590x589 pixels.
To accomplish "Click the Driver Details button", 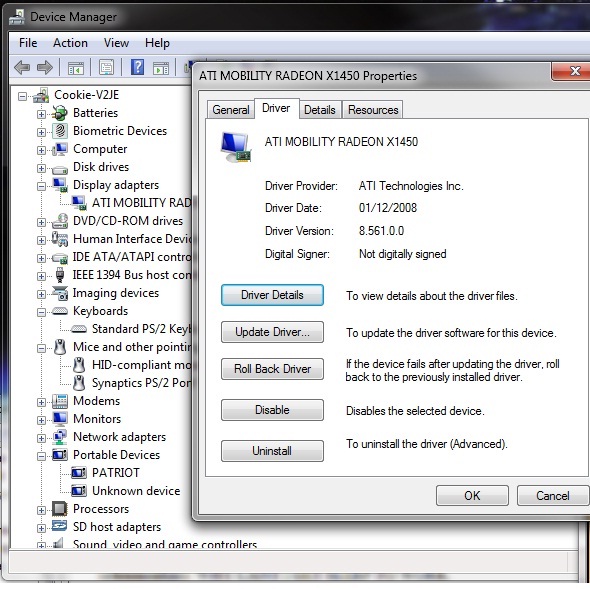I will point(272,295).
